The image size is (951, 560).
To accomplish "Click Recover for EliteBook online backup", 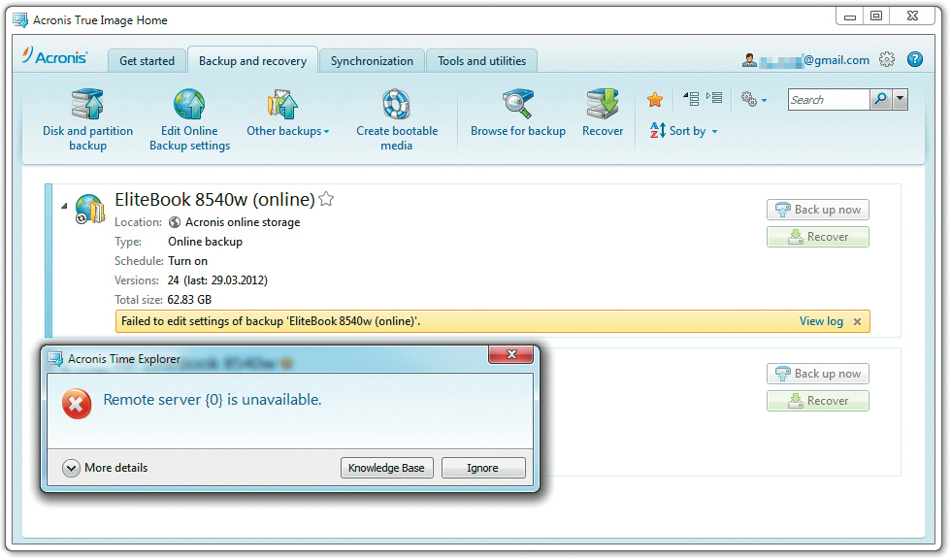I will coord(817,237).
